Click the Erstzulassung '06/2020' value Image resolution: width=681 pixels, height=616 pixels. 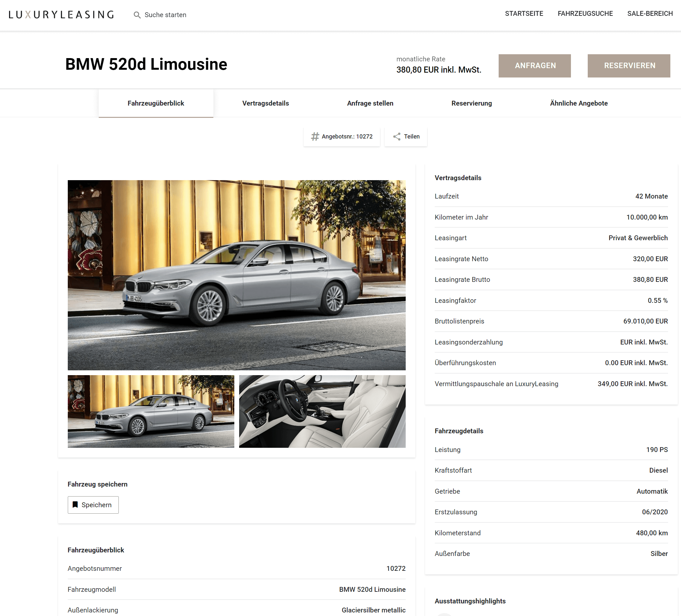(655, 512)
